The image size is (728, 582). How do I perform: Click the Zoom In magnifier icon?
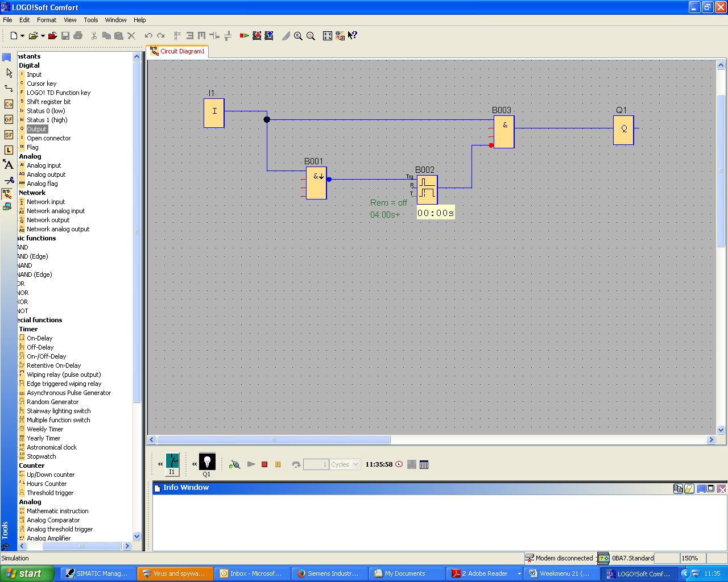click(298, 36)
